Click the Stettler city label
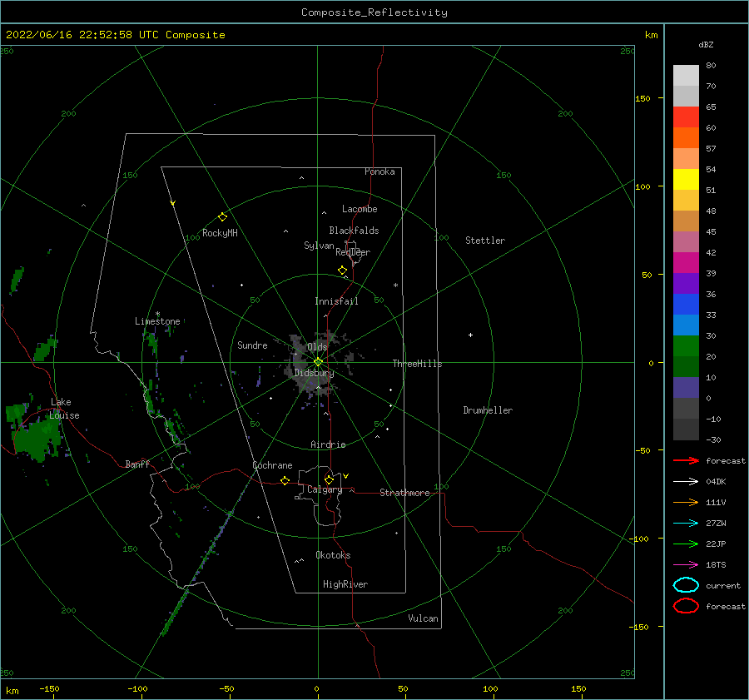The height and width of the screenshot is (700, 749). click(x=485, y=241)
